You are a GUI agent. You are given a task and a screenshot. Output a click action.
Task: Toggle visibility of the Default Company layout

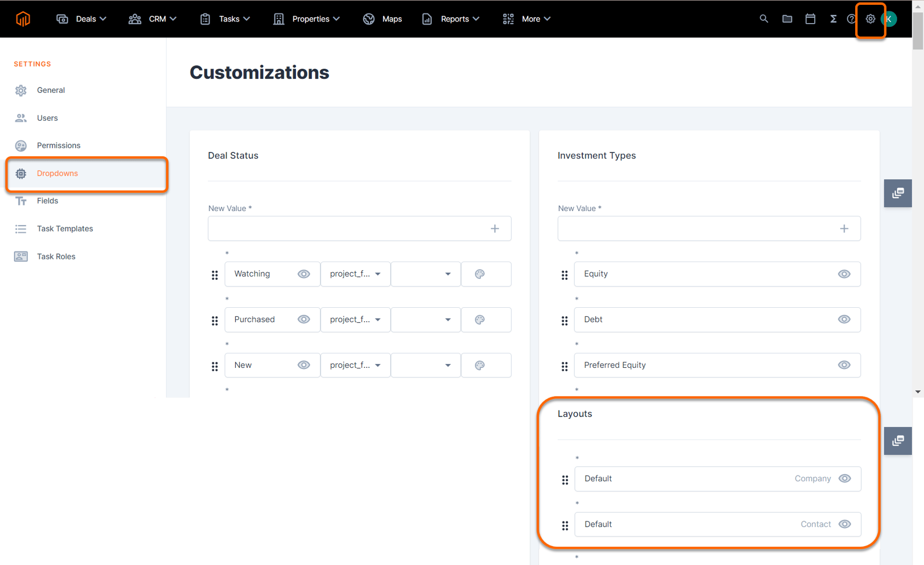[x=844, y=479]
